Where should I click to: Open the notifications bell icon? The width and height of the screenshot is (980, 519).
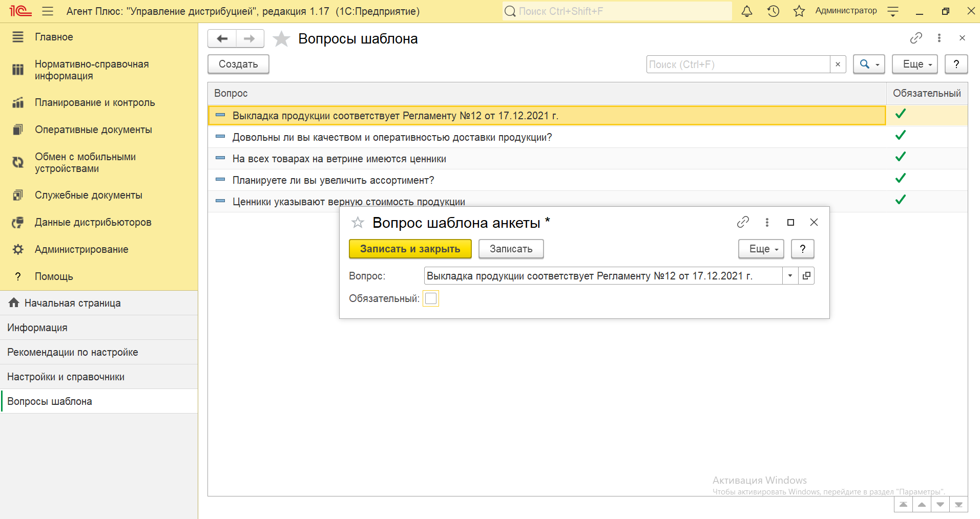[747, 11]
